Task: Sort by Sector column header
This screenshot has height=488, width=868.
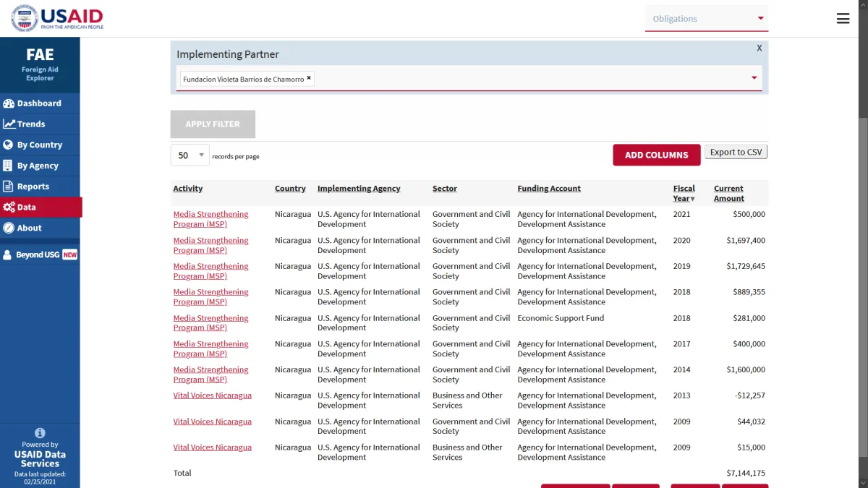Action: tap(445, 189)
